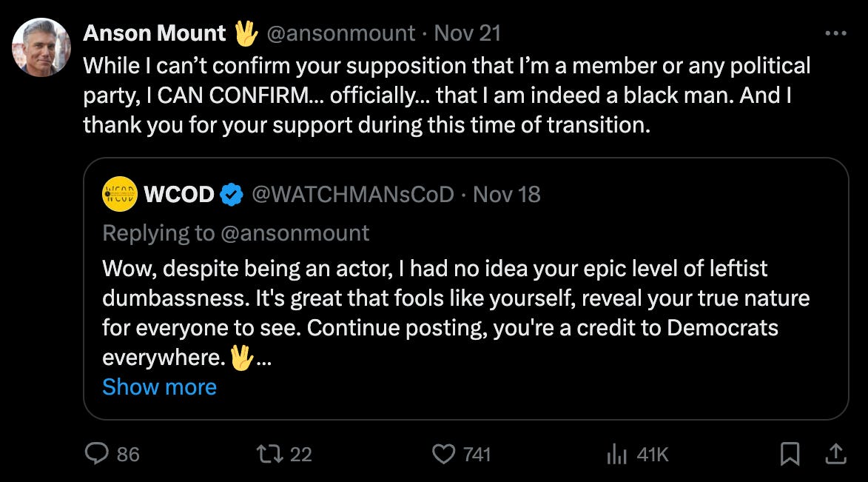
Task: Click the @ansonmount handle
Action: click(x=340, y=33)
